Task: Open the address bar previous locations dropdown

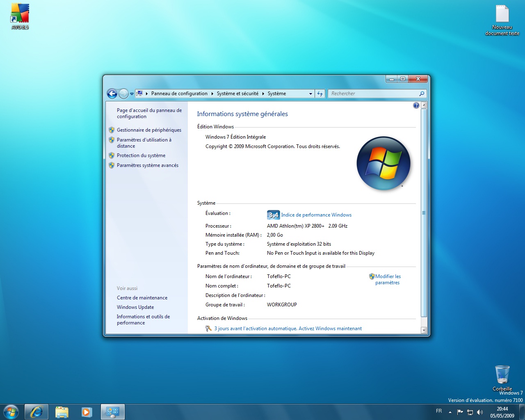Action: point(310,94)
